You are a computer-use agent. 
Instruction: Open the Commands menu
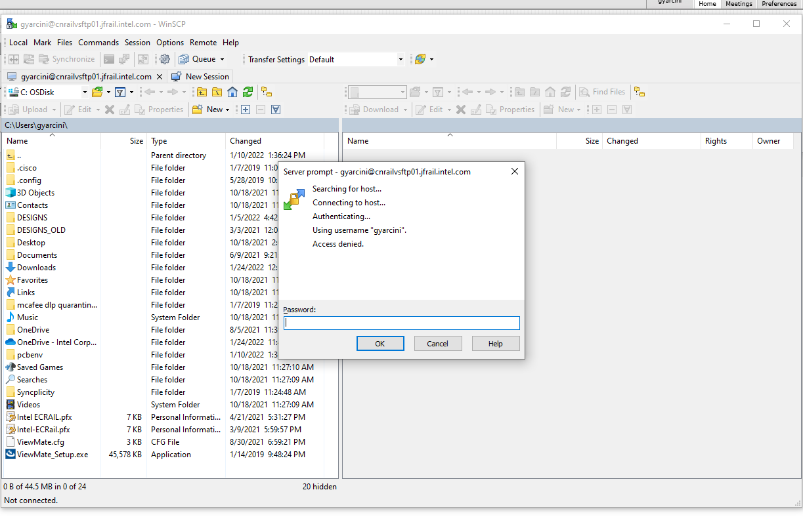point(98,43)
